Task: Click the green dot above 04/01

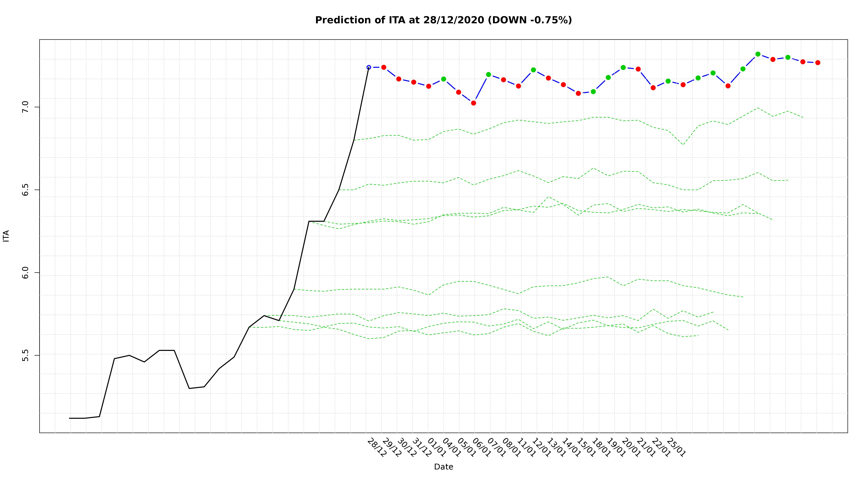Action: pos(443,79)
